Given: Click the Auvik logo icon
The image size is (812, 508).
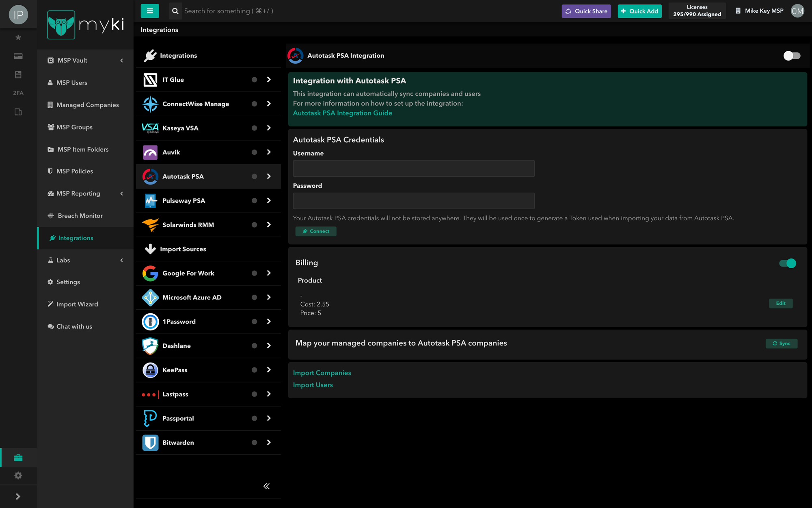Looking at the screenshot, I should tap(150, 152).
